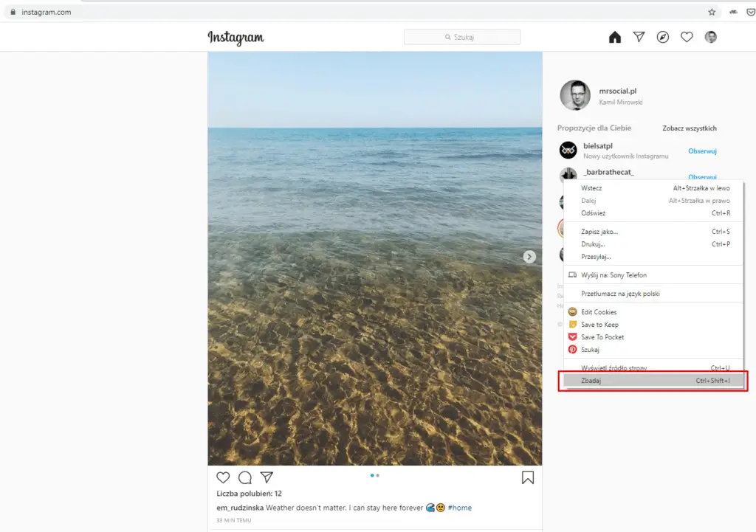The image size is (756, 532).
Task: Open mrsocial.pl profile avatar in sidebar
Action: point(575,96)
